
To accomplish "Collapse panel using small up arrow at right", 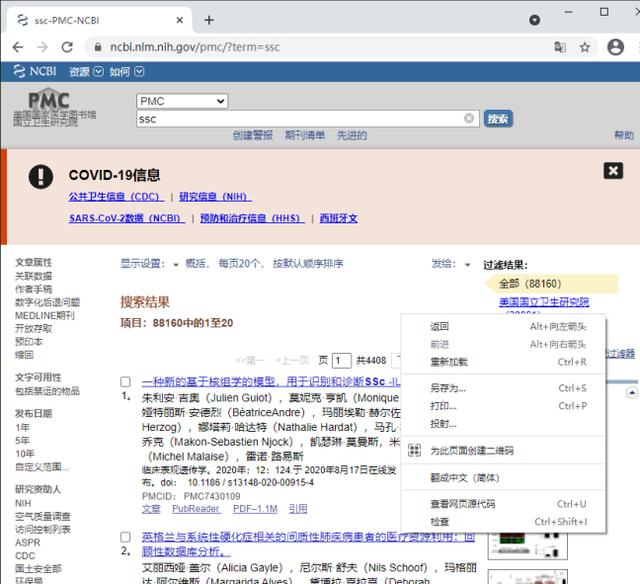I will click(x=631, y=393).
